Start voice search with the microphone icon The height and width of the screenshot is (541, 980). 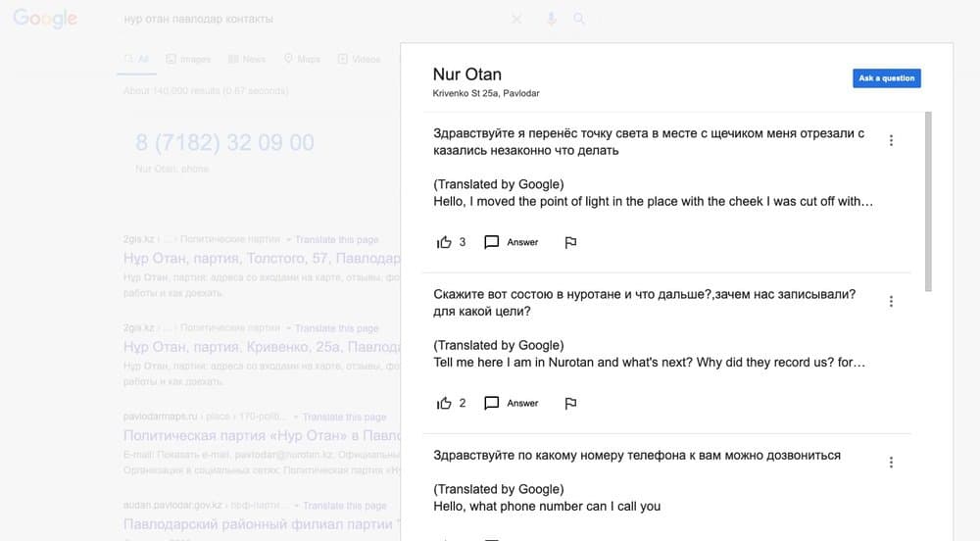tap(551, 20)
